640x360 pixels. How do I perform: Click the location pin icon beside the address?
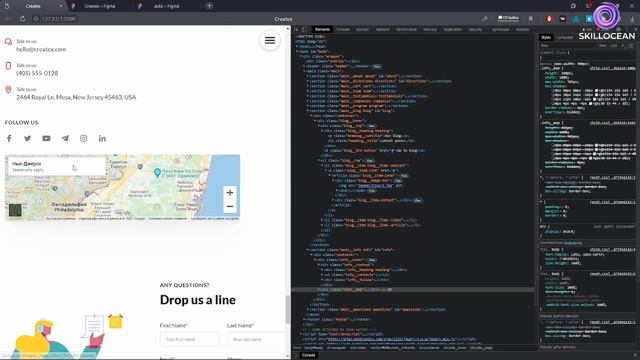tap(8, 90)
